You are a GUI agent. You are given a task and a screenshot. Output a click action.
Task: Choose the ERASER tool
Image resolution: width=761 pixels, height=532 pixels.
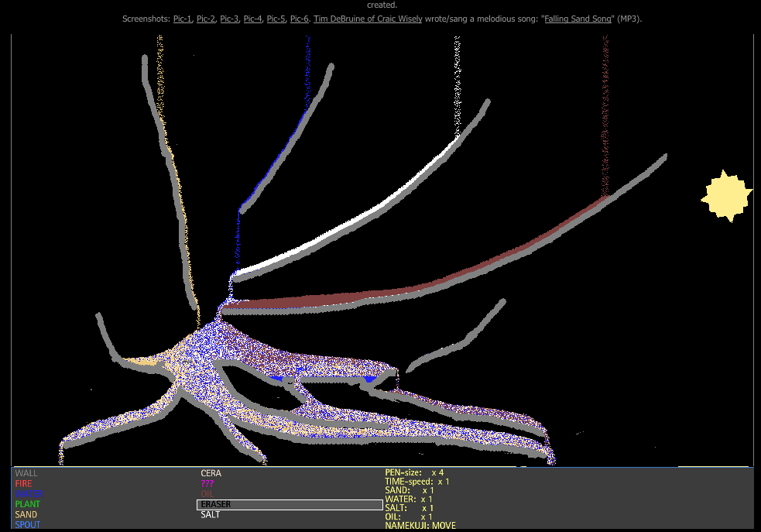click(290, 505)
